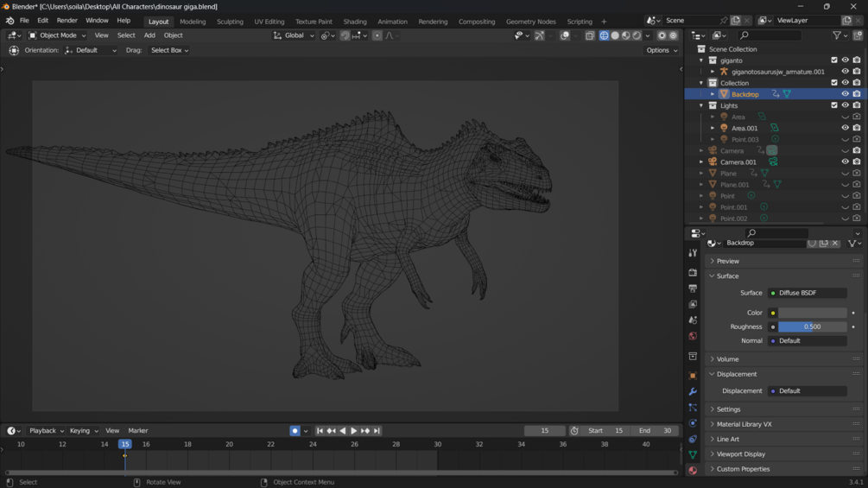Click the Roughness slider

812,326
